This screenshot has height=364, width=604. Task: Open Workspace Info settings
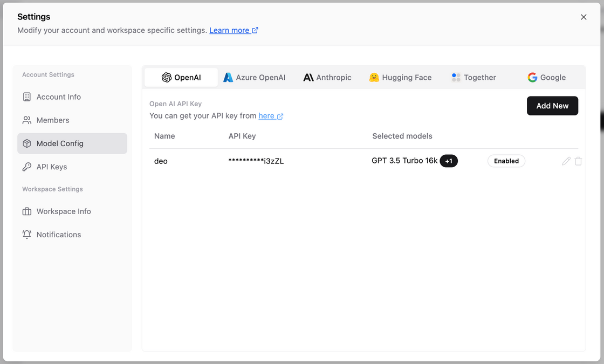(72, 211)
